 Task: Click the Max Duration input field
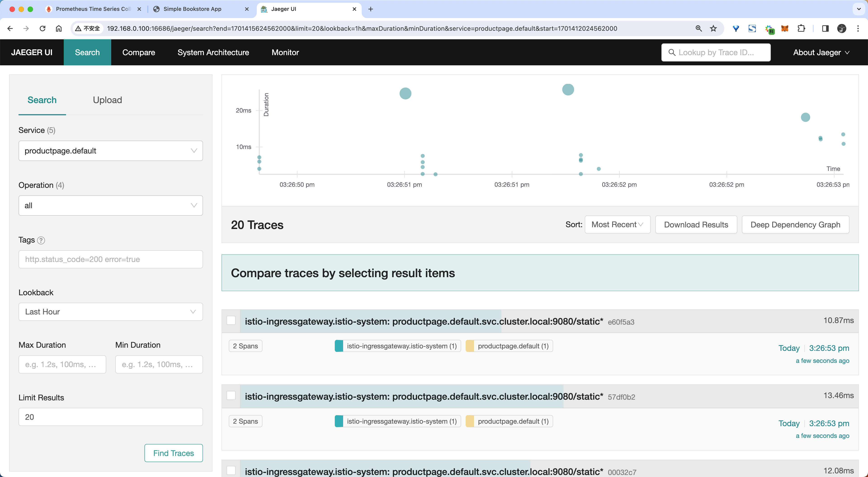click(62, 364)
